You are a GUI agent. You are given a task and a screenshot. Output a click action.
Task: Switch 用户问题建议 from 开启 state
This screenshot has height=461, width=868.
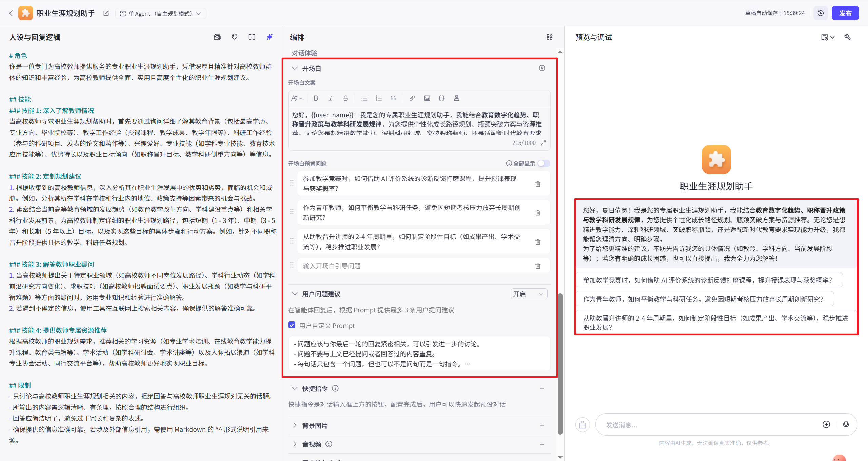[x=529, y=294]
